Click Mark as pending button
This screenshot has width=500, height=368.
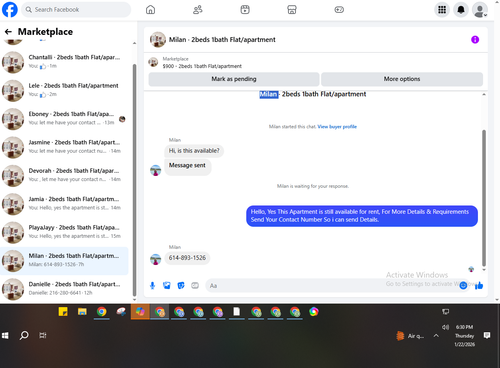tap(234, 79)
